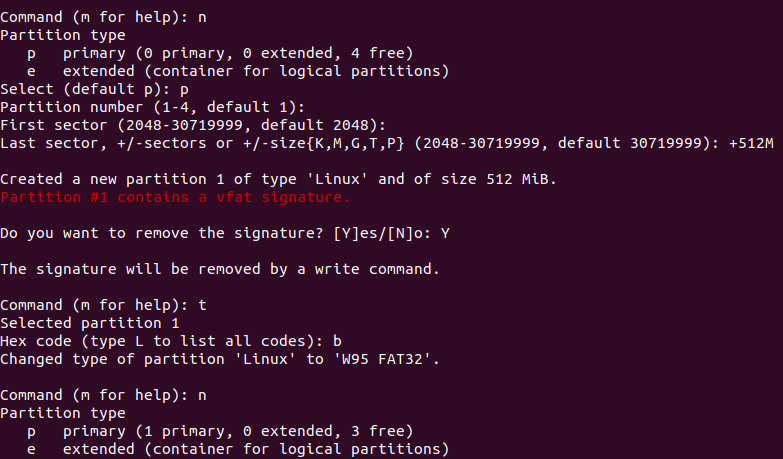
Task: Click the last 'Command (m for help): n' line
Action: coord(103,395)
